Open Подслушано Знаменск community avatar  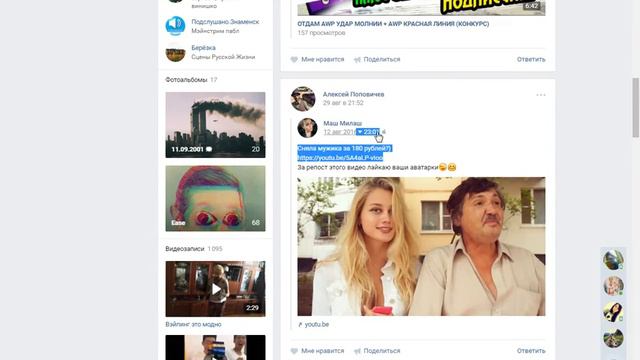[x=175, y=26]
